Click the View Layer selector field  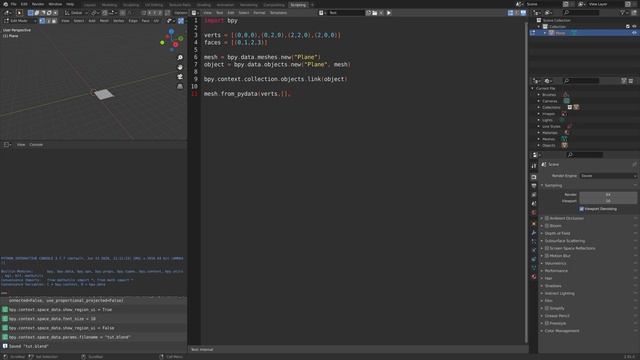(x=606, y=4)
